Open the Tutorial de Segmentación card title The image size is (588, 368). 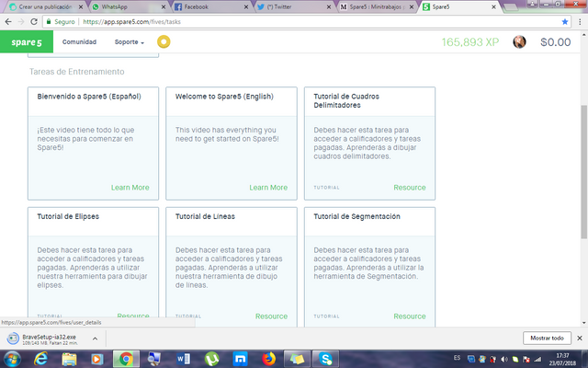click(356, 216)
